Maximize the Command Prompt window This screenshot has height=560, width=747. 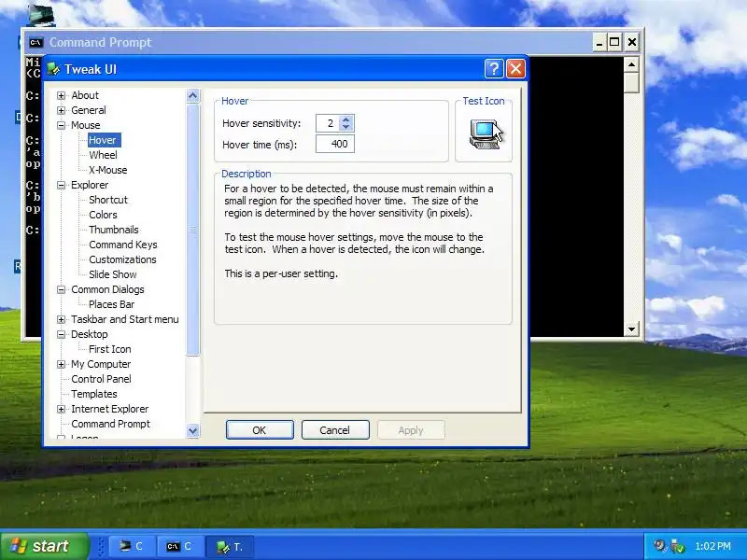(614, 42)
